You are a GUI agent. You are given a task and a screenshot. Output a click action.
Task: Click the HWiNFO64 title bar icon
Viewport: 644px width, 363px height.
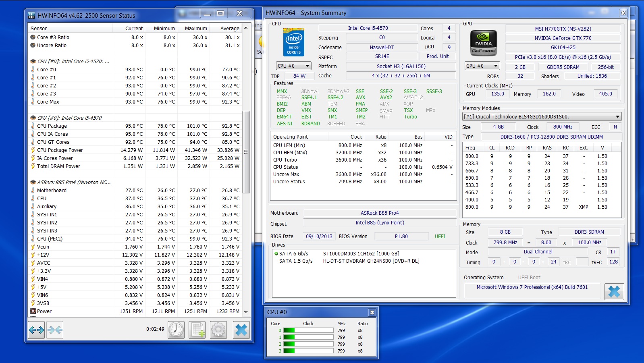point(31,16)
